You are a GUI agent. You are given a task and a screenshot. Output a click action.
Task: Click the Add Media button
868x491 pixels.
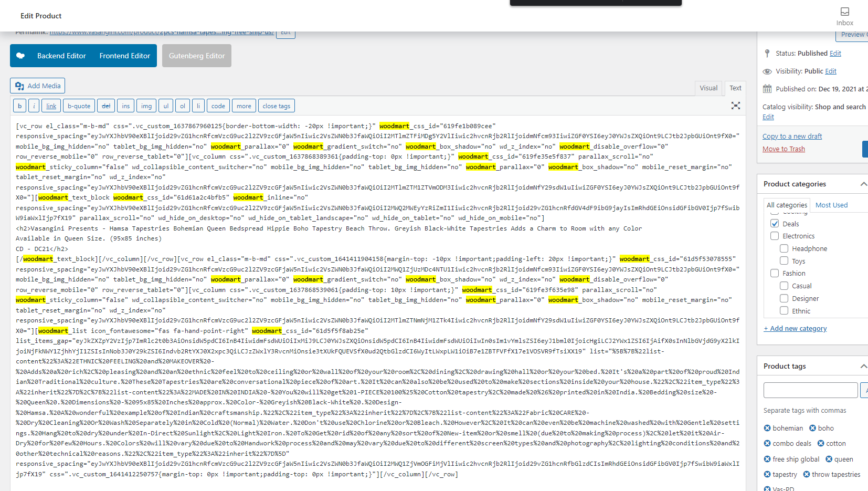click(x=38, y=86)
